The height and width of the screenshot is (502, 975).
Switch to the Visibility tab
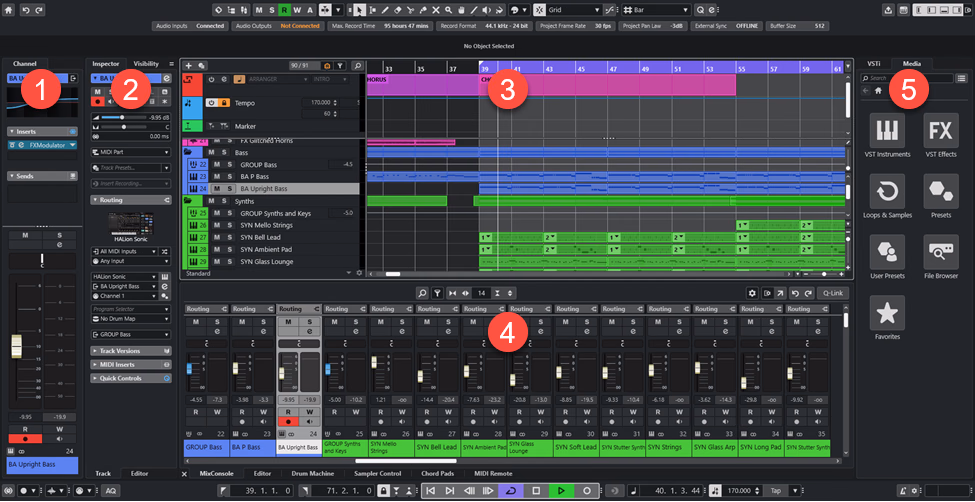(x=146, y=63)
